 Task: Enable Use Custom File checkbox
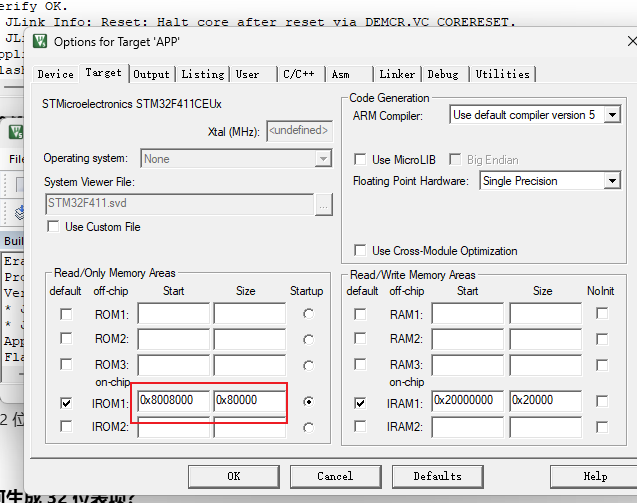[x=53, y=226]
